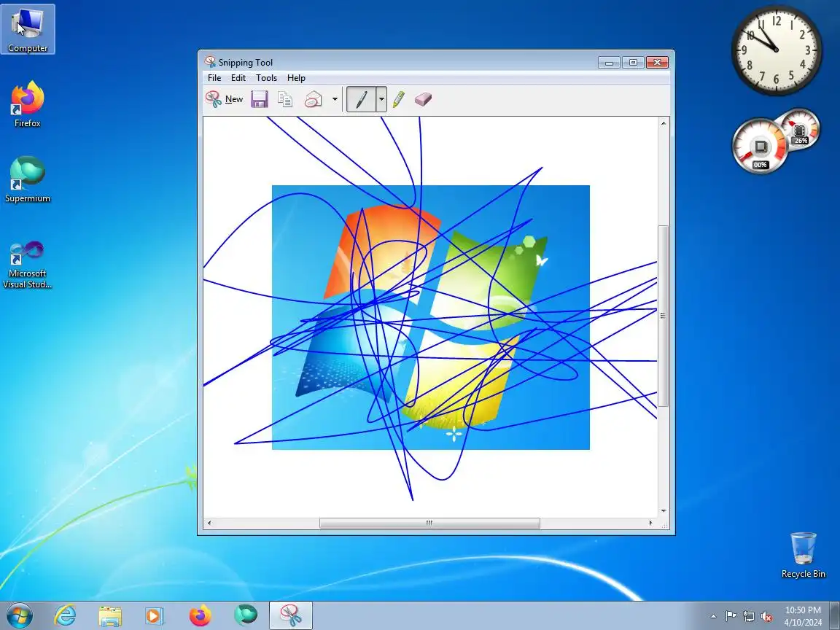Open Firefox from the taskbar
This screenshot has height=630, width=840.
[x=200, y=615]
